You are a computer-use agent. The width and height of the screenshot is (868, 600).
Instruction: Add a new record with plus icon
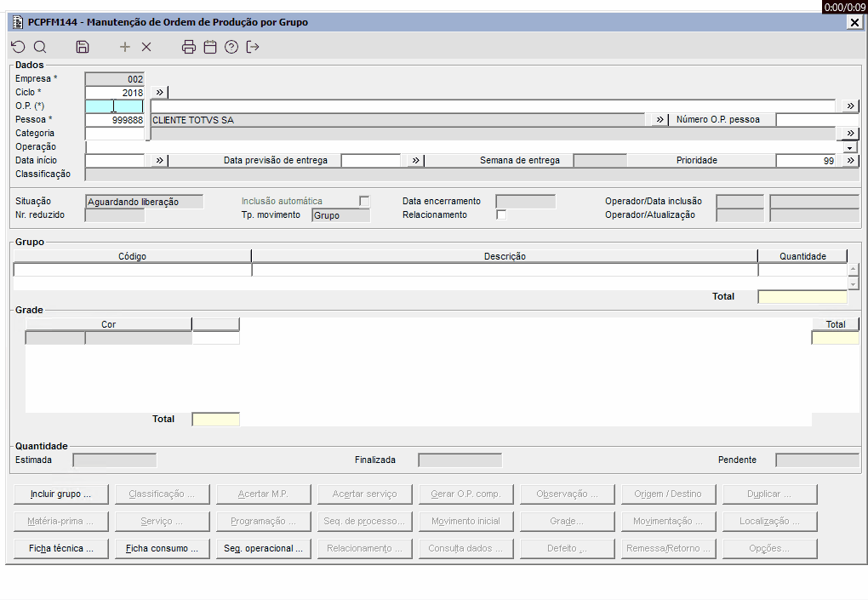point(125,47)
